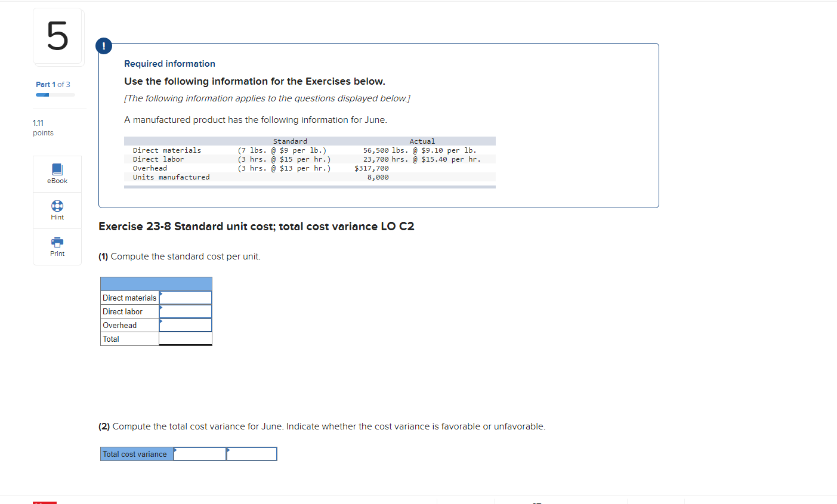Click the Total cost variance amount field
Image resolution: width=837 pixels, height=504 pixels.
coord(200,454)
